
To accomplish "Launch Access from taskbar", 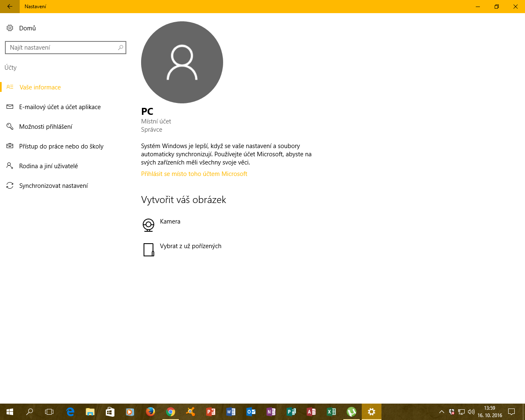I will pyautogui.click(x=311, y=412).
